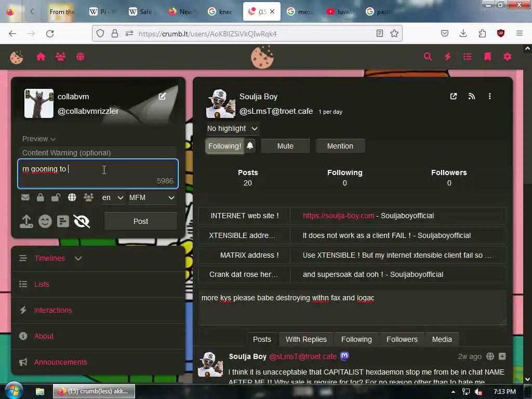
Task: Open About in sidebar
Action: pos(44,336)
